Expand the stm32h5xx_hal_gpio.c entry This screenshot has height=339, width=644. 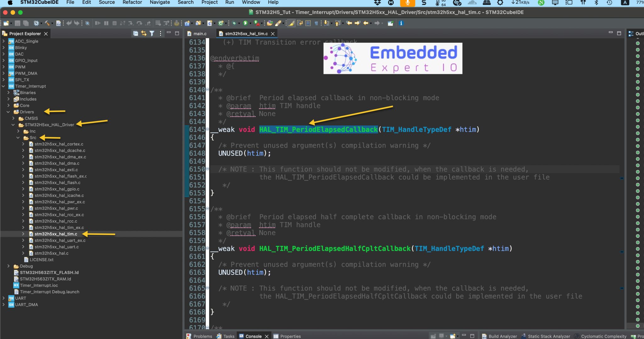(23, 189)
